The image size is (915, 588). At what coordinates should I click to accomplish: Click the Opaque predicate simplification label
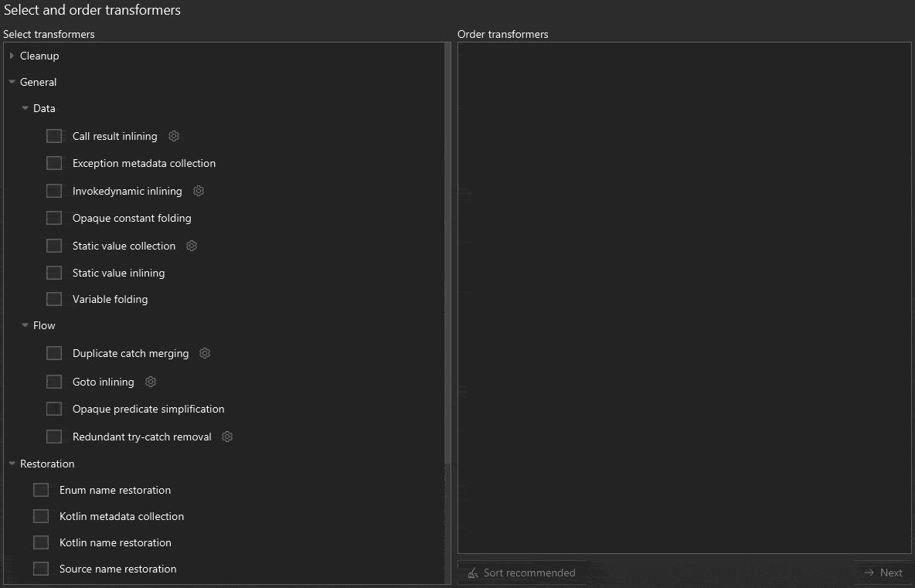tap(148, 408)
